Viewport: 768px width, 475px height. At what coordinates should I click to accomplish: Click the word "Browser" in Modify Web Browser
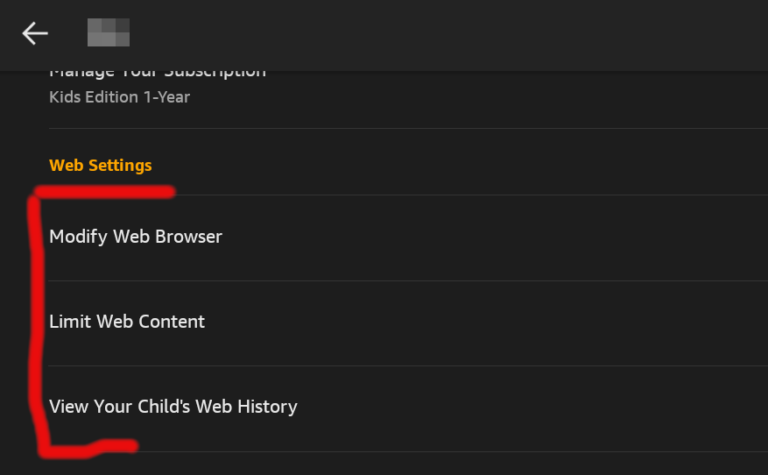(x=188, y=237)
